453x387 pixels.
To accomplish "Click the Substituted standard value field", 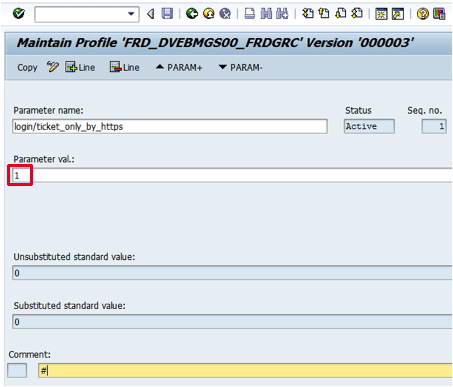I will [232, 322].
